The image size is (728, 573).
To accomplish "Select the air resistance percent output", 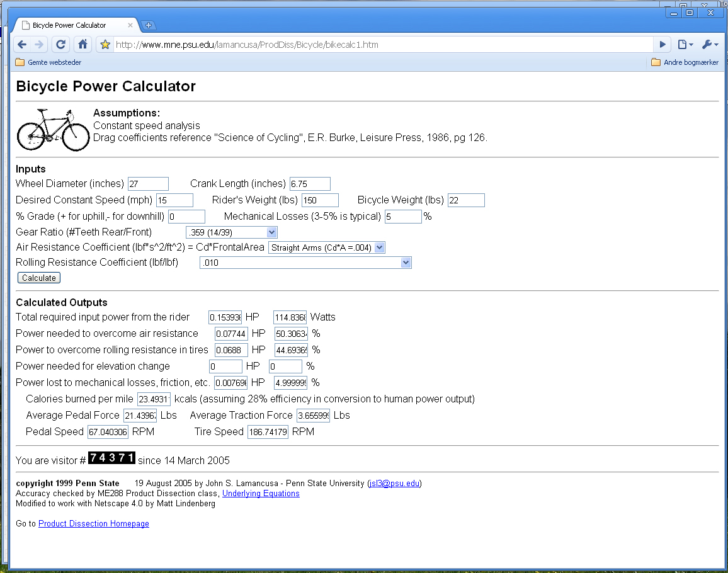I will click(x=291, y=333).
